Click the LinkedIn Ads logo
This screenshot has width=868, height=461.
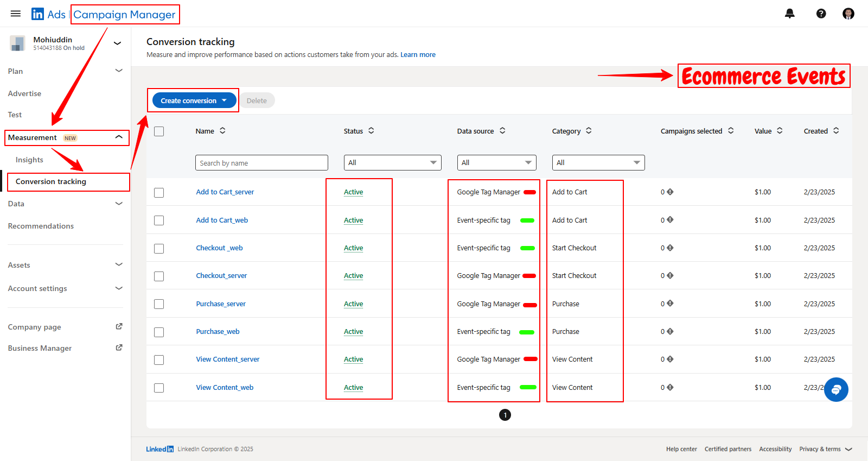tap(48, 14)
